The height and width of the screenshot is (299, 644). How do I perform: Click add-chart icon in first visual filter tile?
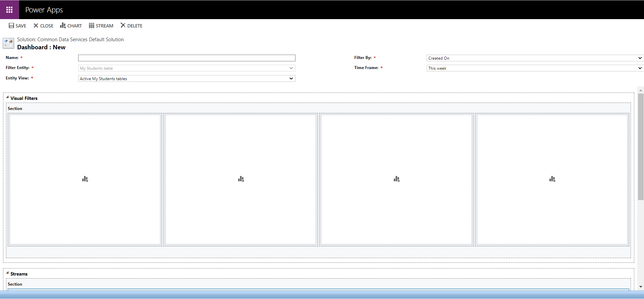tap(85, 179)
